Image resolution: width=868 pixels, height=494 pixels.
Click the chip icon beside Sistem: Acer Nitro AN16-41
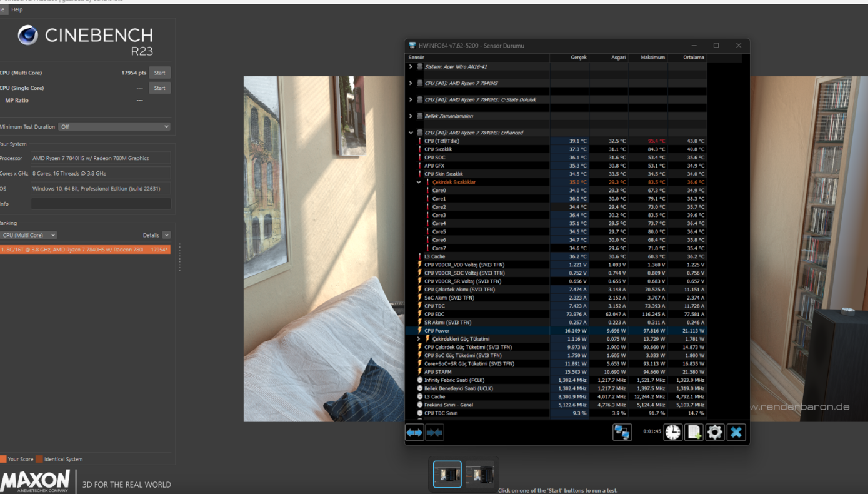(420, 67)
